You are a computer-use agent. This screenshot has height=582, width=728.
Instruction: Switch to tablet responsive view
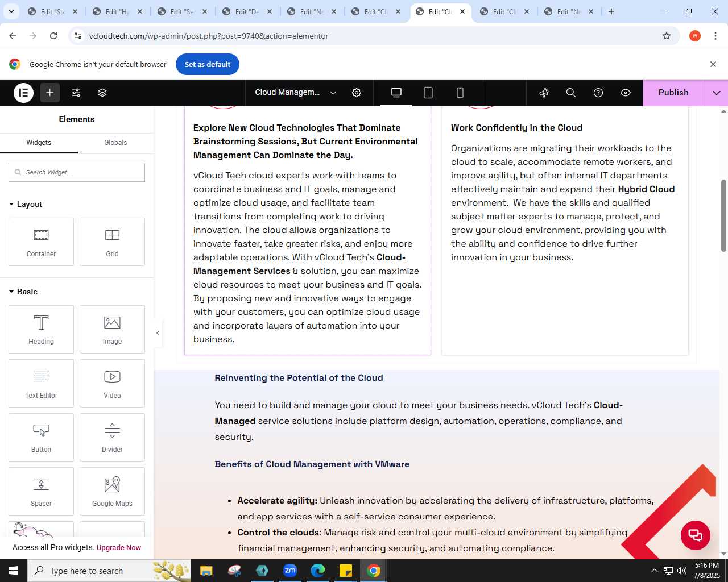coord(428,93)
